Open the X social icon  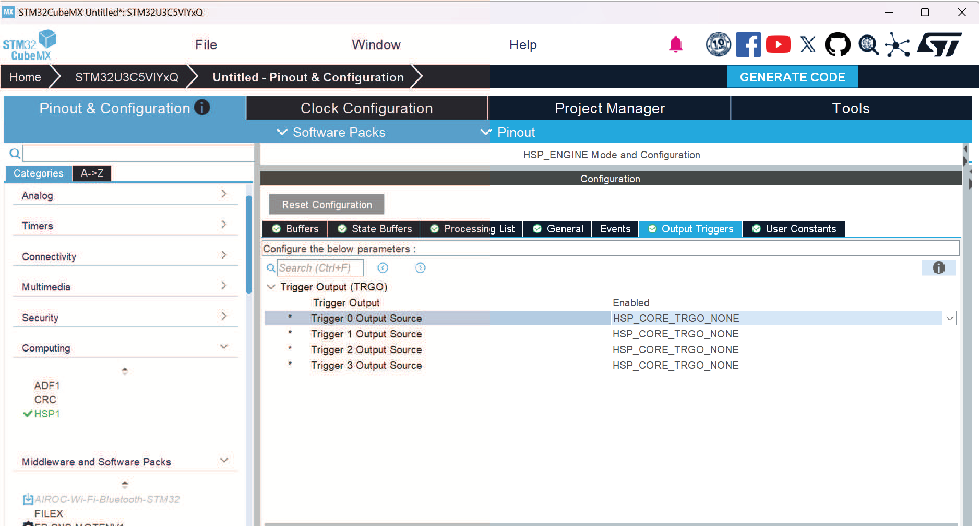coord(808,44)
